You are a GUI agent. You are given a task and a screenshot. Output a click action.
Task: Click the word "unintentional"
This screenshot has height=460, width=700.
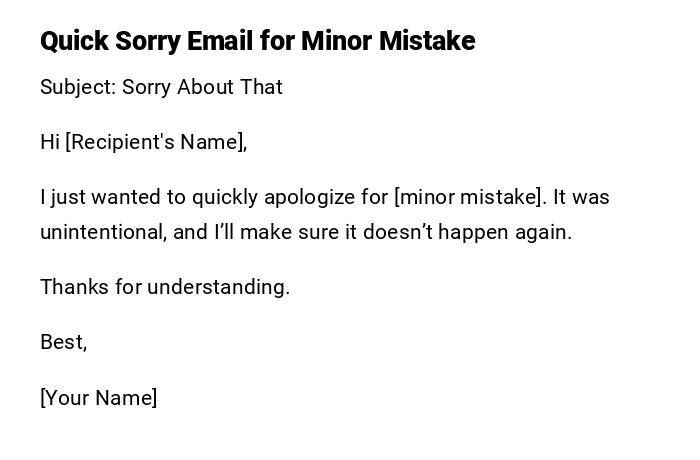click(103, 232)
